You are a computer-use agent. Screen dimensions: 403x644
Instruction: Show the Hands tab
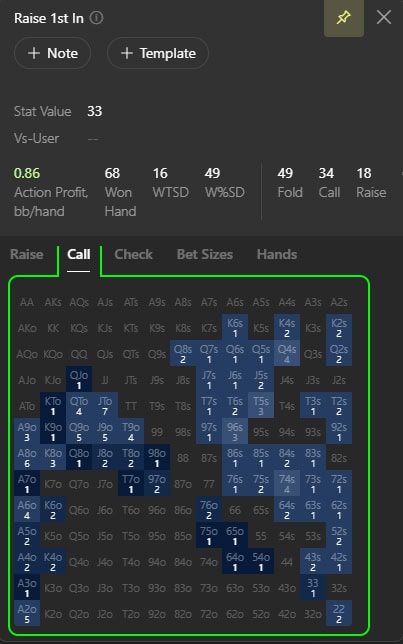(276, 254)
